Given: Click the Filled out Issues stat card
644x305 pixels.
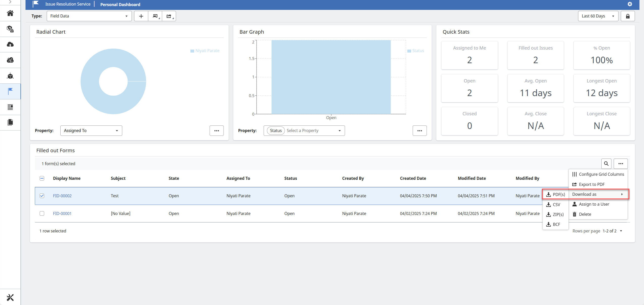Looking at the screenshot, I should point(535,55).
